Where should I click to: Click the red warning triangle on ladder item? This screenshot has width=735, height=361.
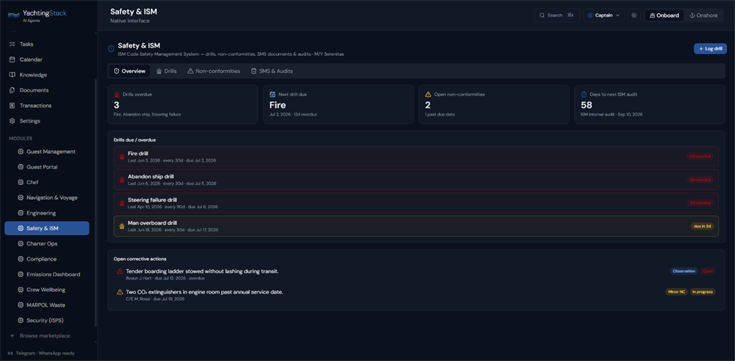point(120,271)
